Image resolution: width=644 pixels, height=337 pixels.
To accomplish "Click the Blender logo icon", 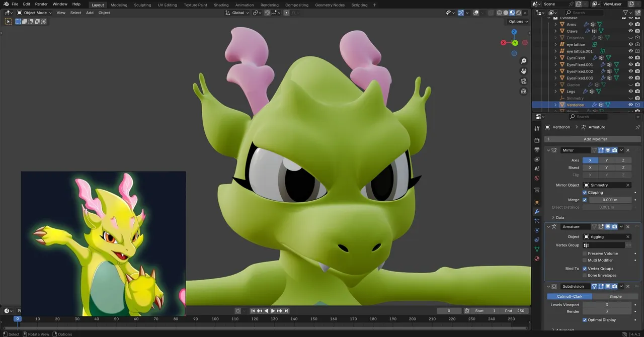I will coord(6,4).
